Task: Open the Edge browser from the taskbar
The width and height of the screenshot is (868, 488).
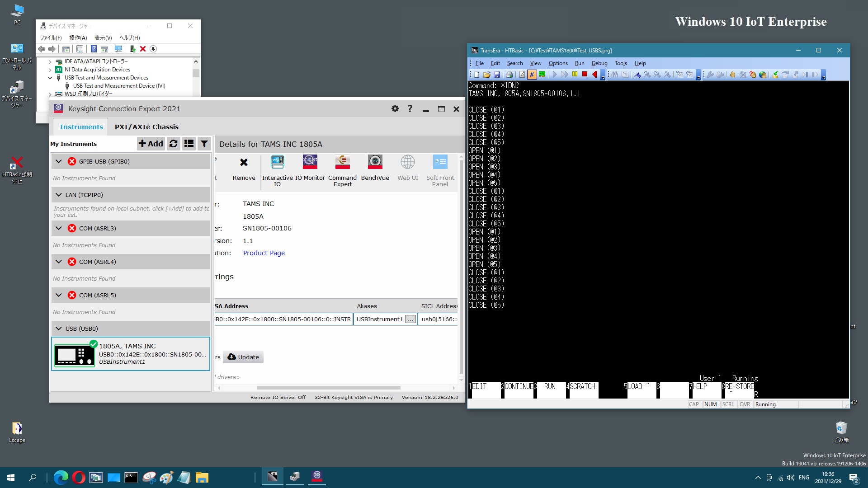Action: click(x=61, y=477)
